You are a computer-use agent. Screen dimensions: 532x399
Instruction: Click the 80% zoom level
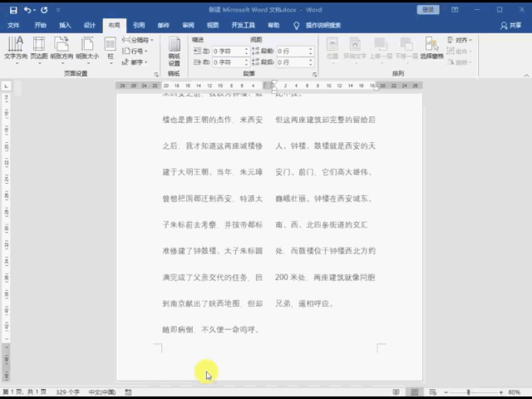[514, 392]
